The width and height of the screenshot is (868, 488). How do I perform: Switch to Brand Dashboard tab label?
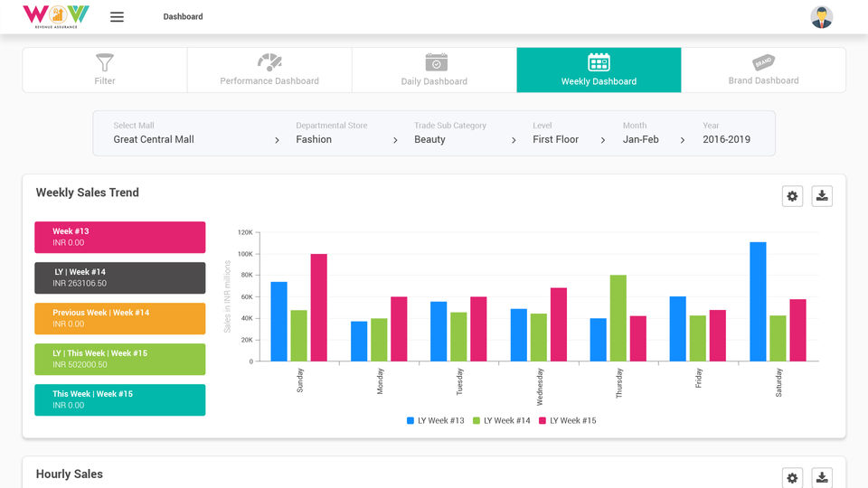(x=763, y=80)
